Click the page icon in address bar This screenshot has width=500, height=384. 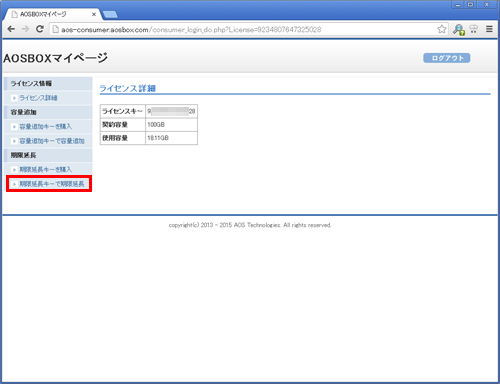(55, 29)
